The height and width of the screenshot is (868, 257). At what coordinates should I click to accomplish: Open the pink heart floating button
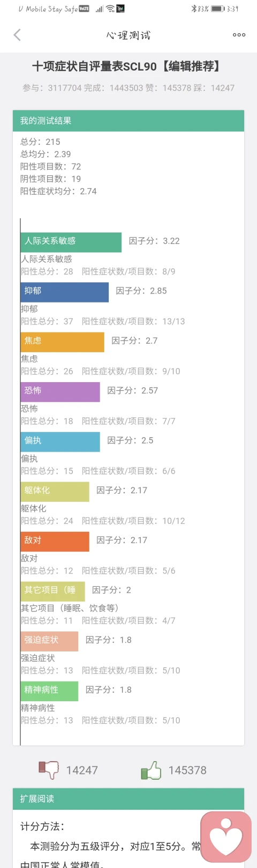click(x=226, y=837)
